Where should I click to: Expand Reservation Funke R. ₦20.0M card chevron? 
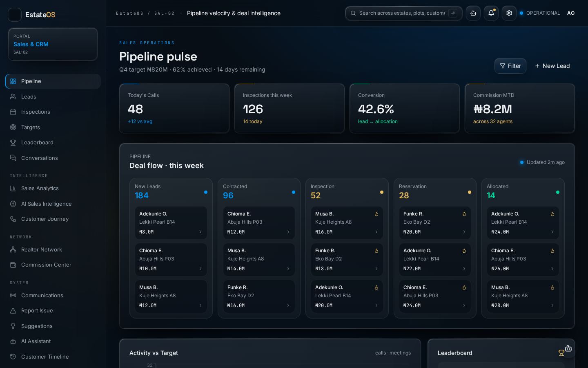[x=464, y=232]
